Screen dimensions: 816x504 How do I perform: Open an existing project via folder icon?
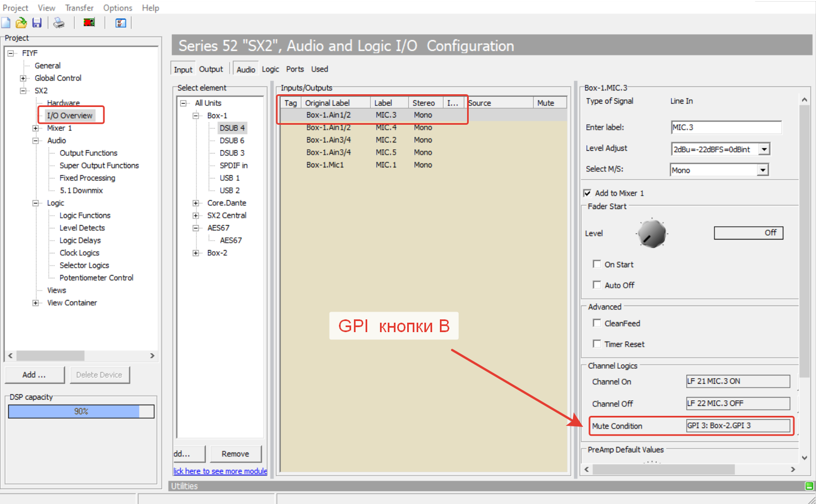21,23
